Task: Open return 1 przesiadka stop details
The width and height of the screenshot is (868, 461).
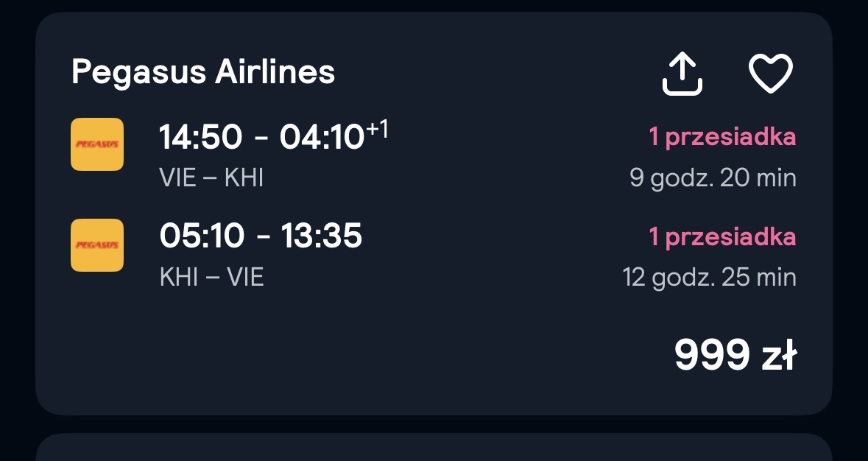Action: coord(722,236)
